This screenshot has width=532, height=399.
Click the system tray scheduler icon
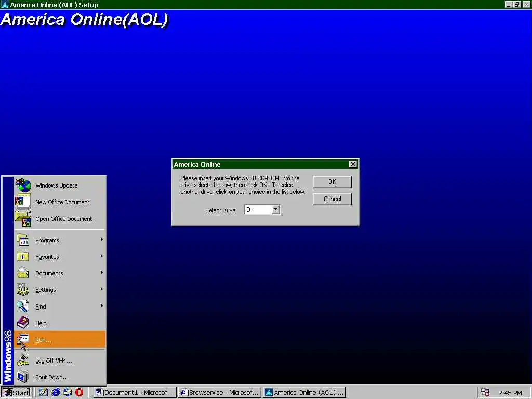pyautogui.click(x=485, y=393)
